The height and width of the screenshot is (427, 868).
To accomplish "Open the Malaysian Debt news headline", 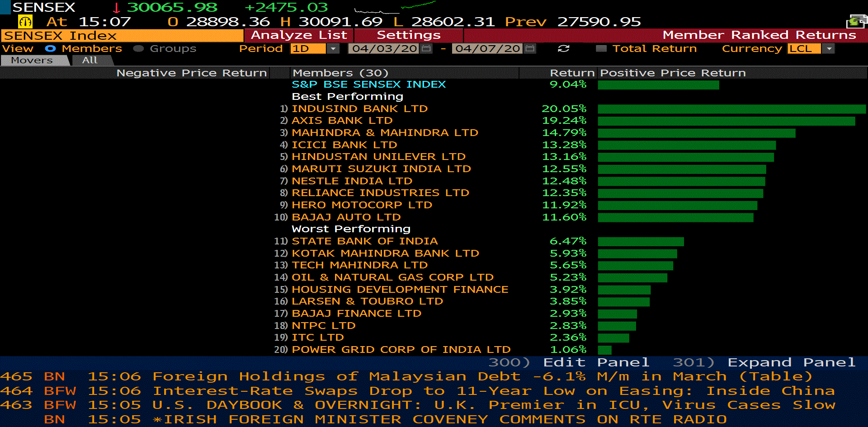I will tap(481, 376).
